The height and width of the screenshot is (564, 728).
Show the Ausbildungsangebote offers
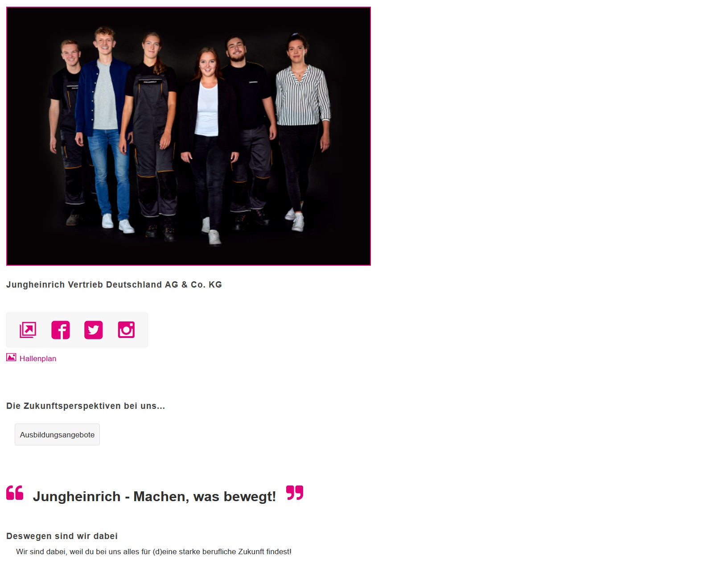click(x=57, y=435)
